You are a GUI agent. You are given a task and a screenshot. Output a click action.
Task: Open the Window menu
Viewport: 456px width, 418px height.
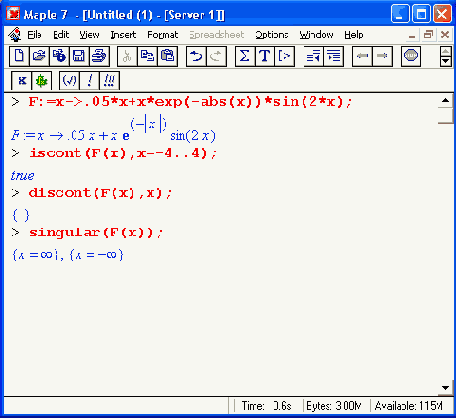tap(316, 35)
